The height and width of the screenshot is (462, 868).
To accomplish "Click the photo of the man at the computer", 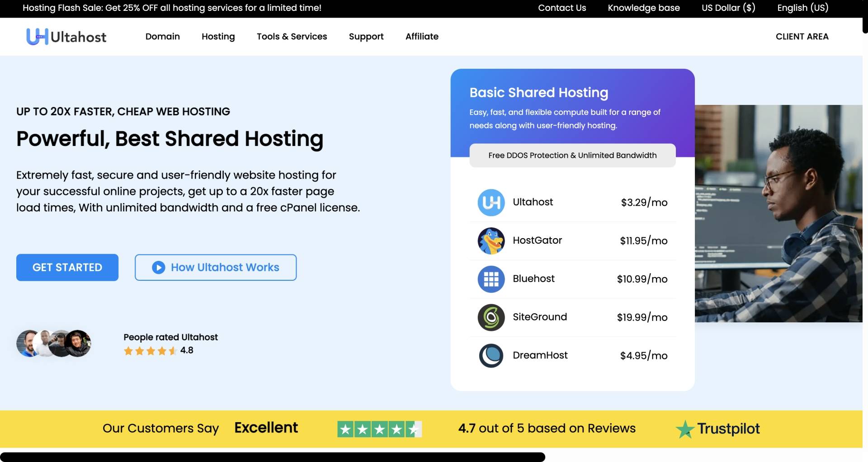I will [778, 214].
